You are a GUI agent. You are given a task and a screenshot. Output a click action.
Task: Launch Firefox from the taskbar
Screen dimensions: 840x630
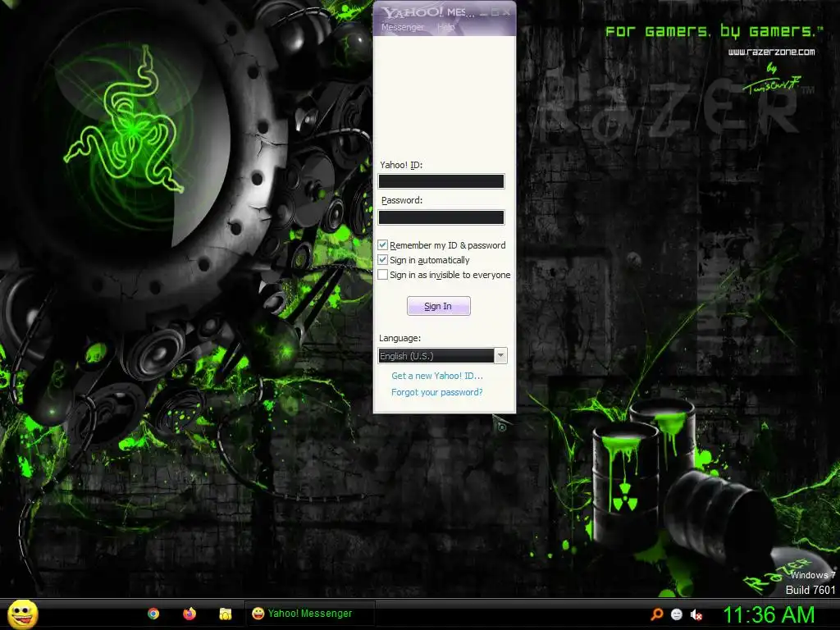189,614
